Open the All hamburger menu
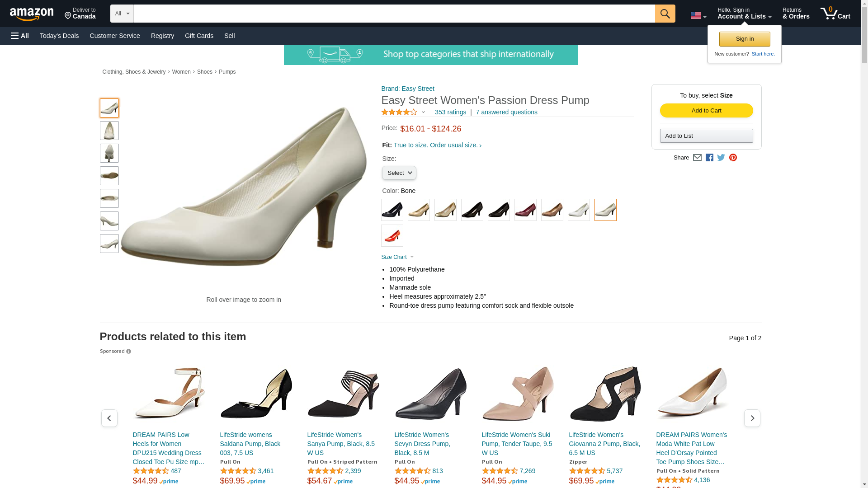Image resolution: width=868 pixels, height=488 pixels. [20, 36]
